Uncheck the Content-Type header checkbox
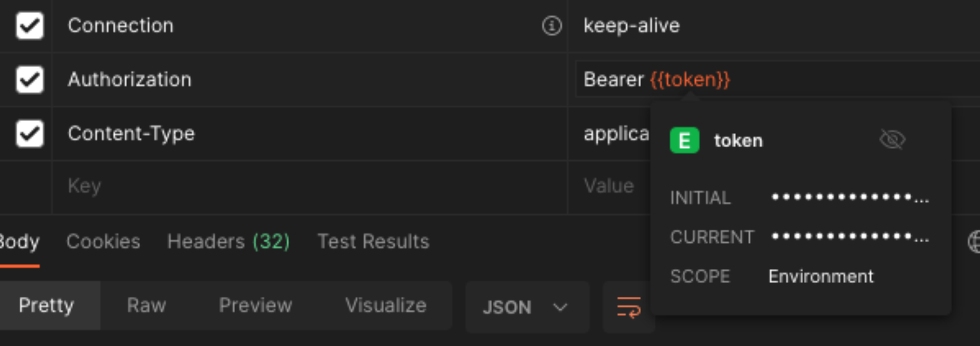This screenshot has height=346, width=980. (30, 133)
